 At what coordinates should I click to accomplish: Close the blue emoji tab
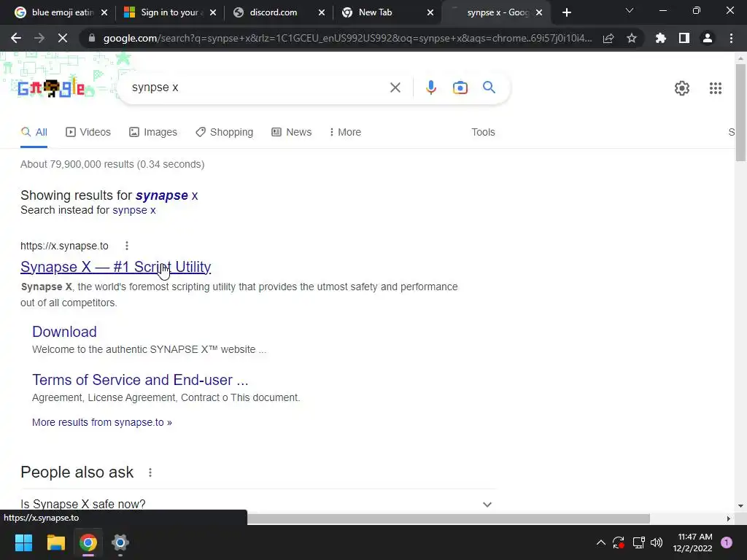click(104, 12)
